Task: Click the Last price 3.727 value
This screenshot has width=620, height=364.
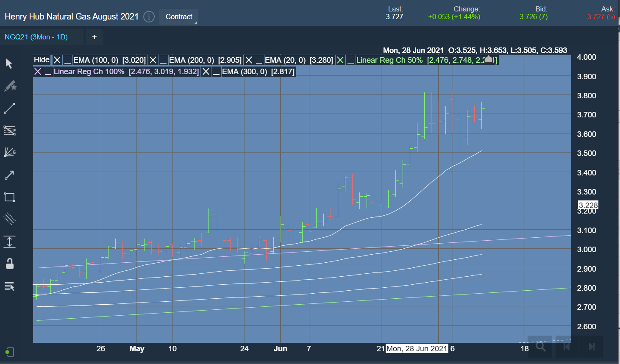Action: coord(394,17)
